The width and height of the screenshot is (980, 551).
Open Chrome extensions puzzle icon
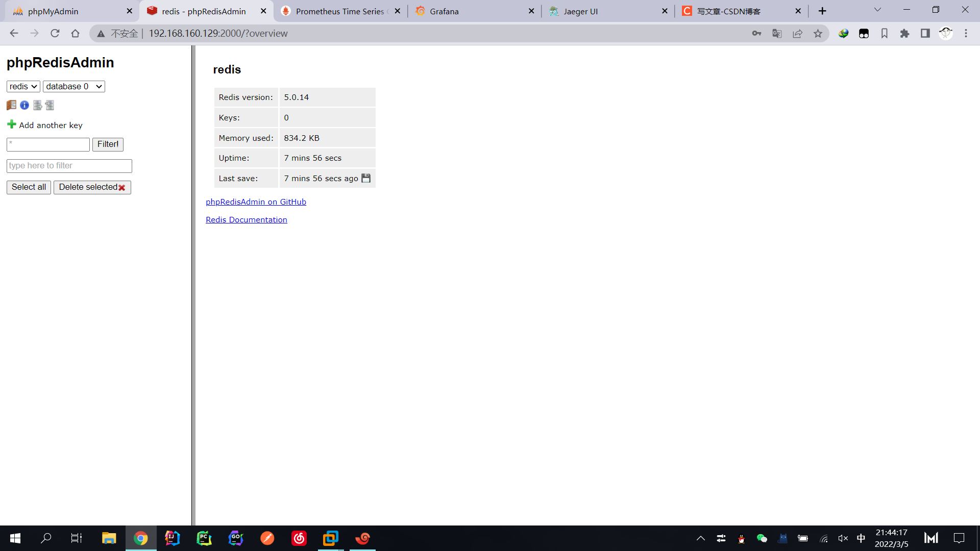pyautogui.click(x=904, y=34)
